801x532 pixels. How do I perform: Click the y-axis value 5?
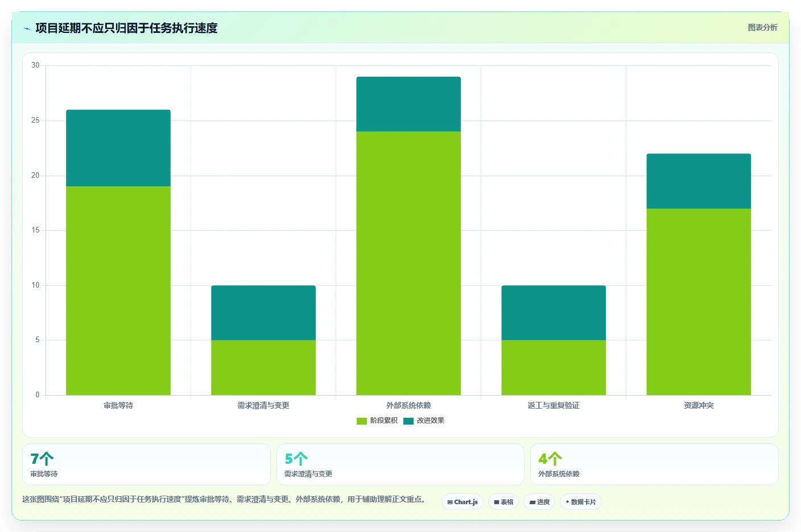38,340
